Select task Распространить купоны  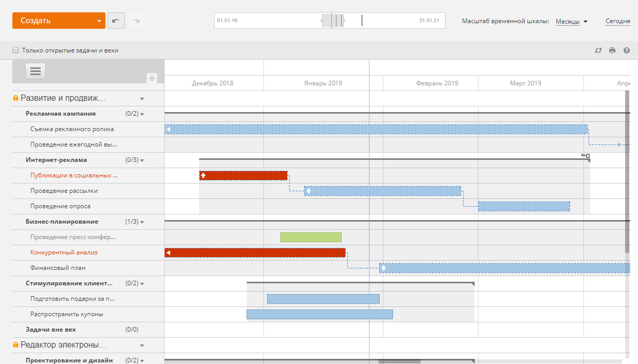tap(66, 314)
